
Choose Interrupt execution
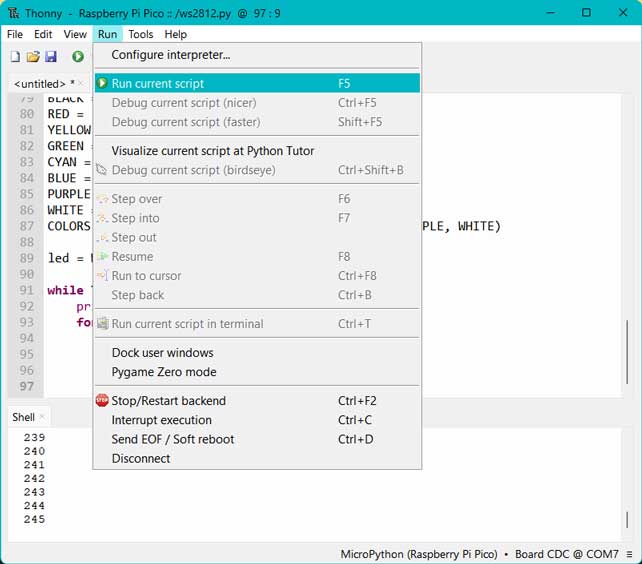click(257, 420)
